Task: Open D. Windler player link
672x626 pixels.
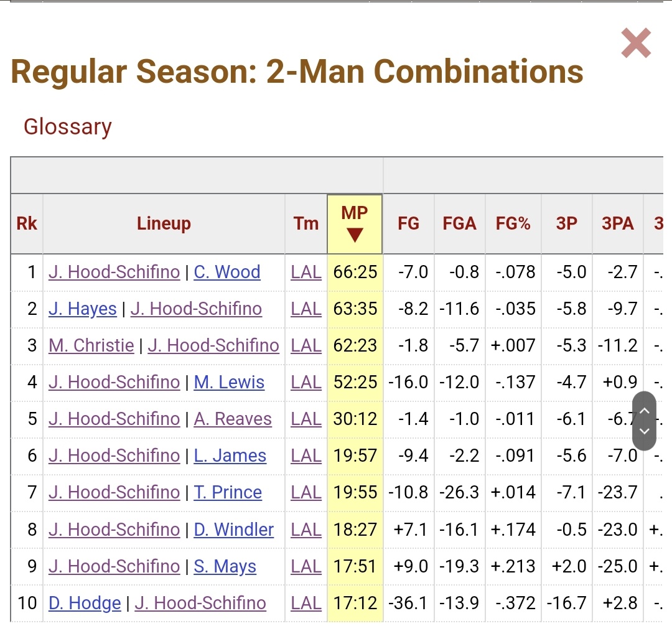Action: tap(233, 530)
